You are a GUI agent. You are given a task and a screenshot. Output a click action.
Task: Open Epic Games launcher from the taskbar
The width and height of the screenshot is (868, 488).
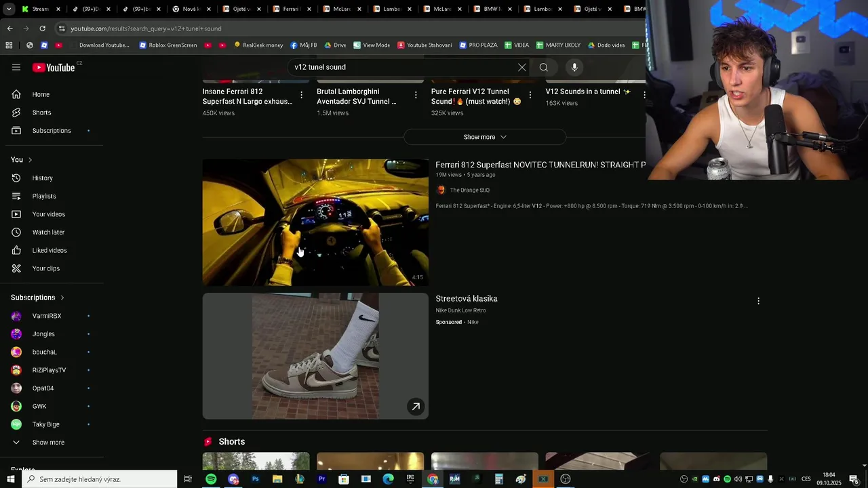tap(410, 479)
